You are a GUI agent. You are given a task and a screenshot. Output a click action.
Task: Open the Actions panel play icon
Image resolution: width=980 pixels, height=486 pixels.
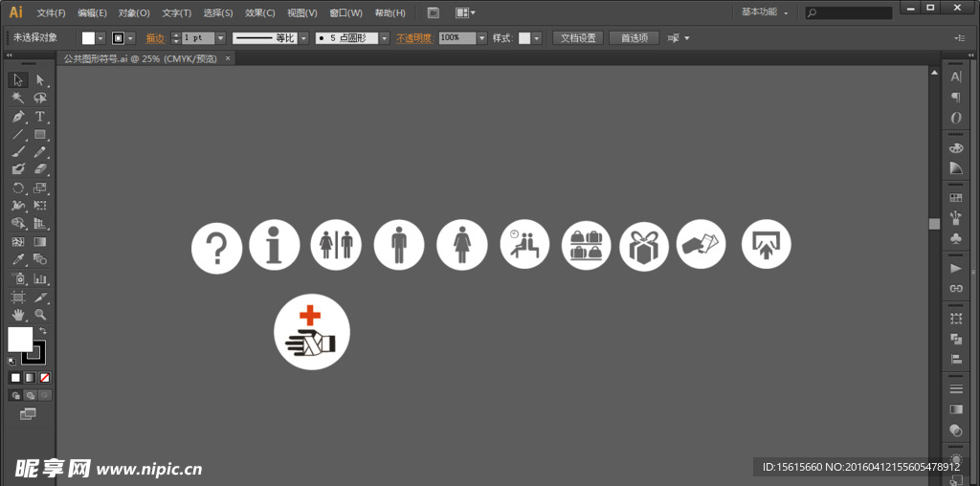click(956, 269)
